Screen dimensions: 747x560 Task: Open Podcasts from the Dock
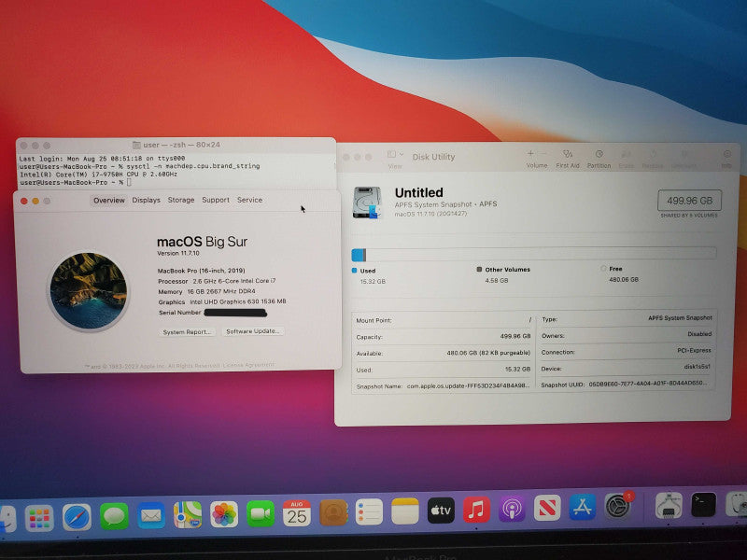(x=512, y=509)
